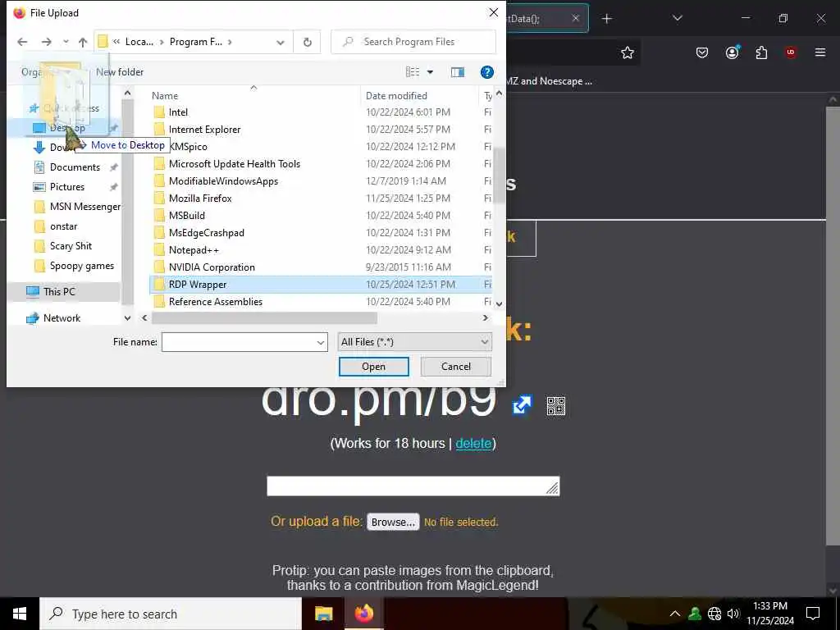
Task: Select the Microsoft Update Health Tools folder
Action: coord(234,164)
